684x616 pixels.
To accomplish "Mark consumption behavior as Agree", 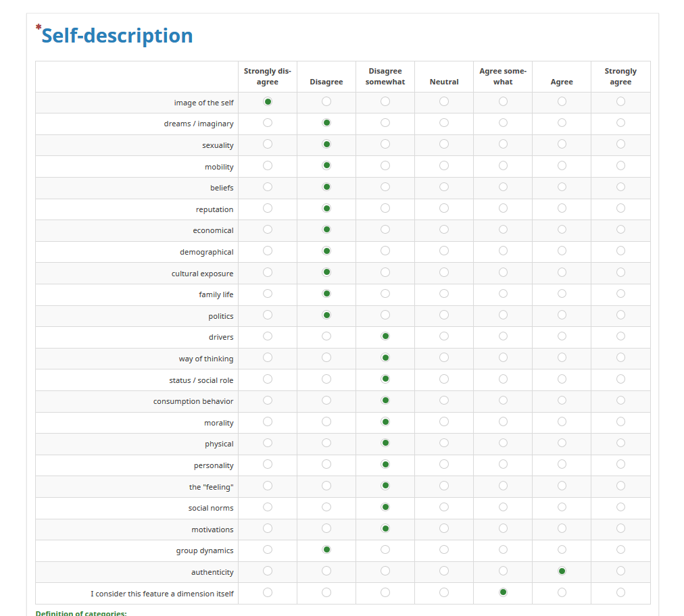I will (562, 401).
